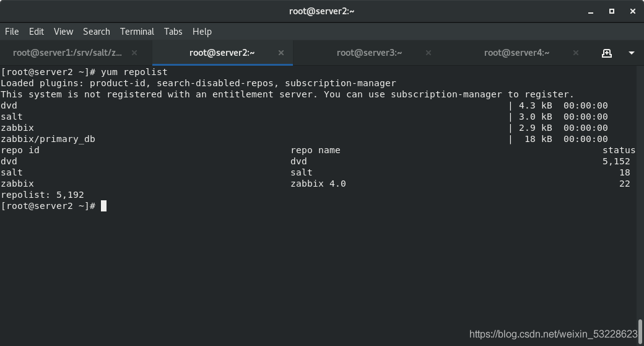Close the root@server2 tab
Viewport: 644px width, 346px height.
tap(281, 53)
